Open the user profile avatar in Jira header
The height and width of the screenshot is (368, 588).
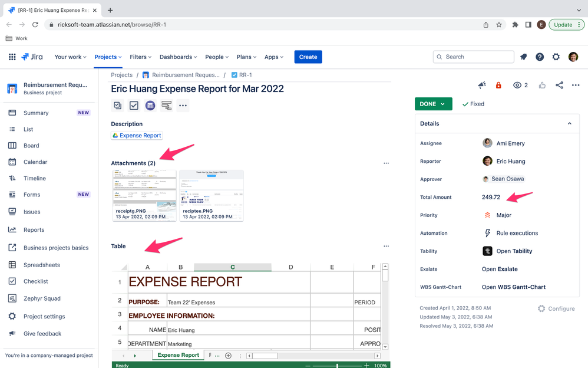[x=573, y=57]
